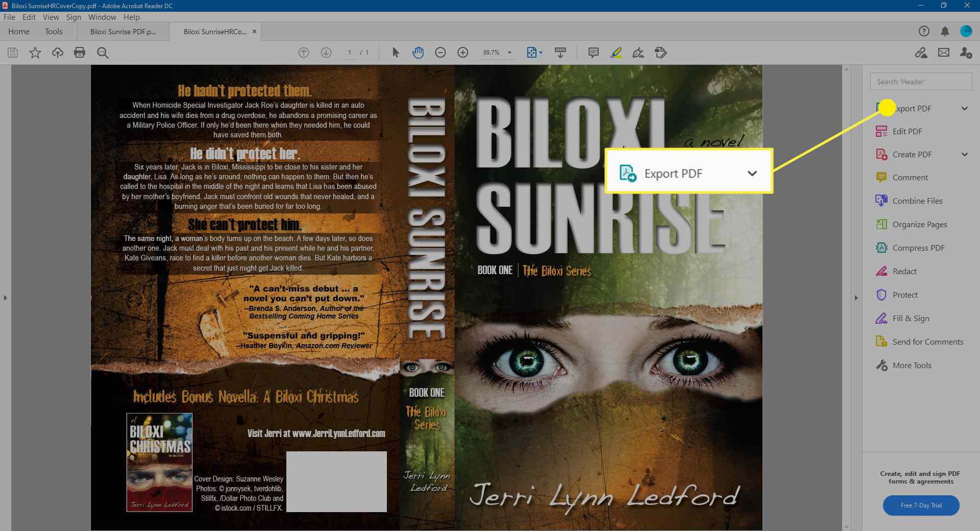Activate the hand pan tool
The image size is (980, 531).
tap(418, 53)
